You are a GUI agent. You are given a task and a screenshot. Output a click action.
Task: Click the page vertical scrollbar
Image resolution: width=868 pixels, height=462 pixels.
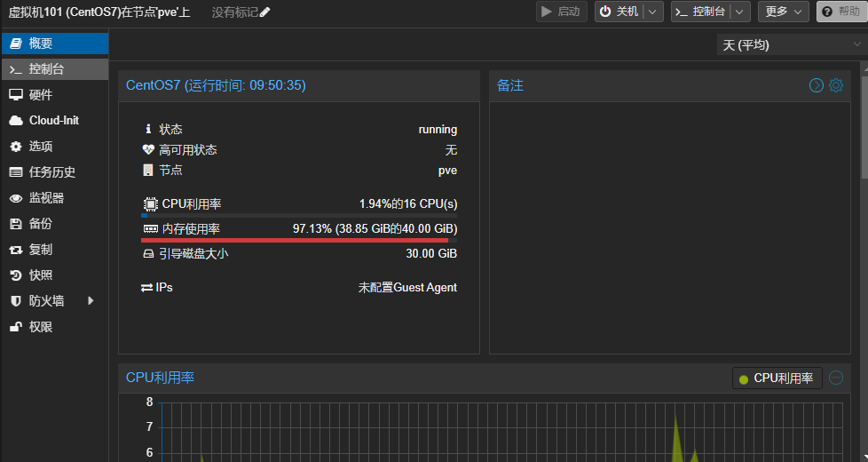click(864, 127)
